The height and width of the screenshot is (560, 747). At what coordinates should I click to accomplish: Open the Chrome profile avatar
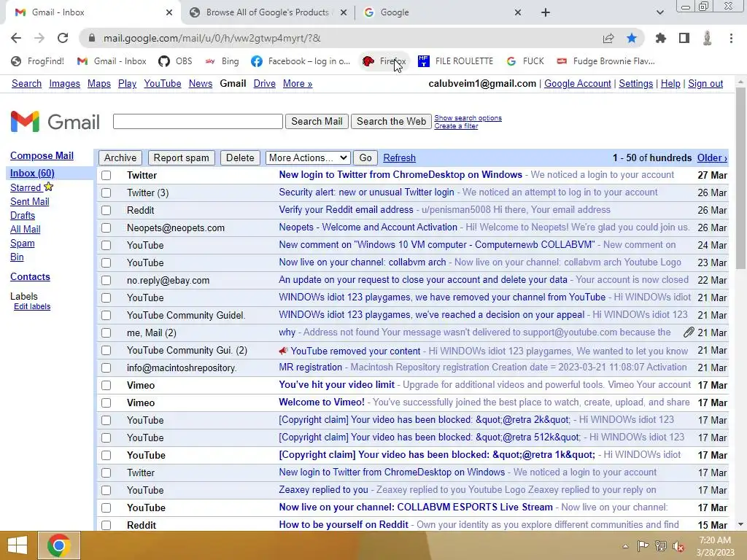coord(708,38)
